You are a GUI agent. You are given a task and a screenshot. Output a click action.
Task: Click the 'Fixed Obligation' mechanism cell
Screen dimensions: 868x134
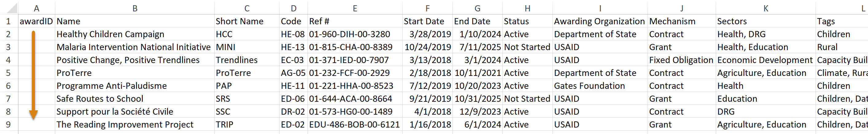pyautogui.click(x=681, y=60)
